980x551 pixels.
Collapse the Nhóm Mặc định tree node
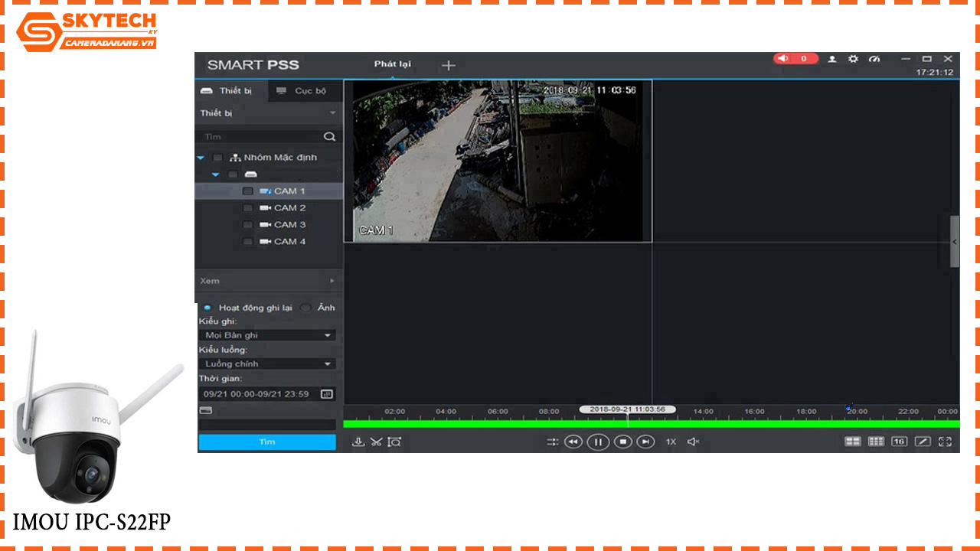pyautogui.click(x=201, y=158)
